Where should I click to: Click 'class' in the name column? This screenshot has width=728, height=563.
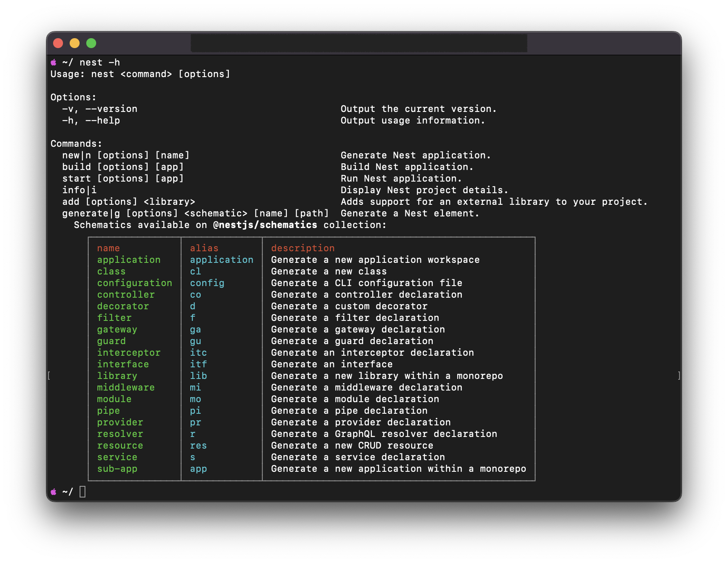click(112, 272)
